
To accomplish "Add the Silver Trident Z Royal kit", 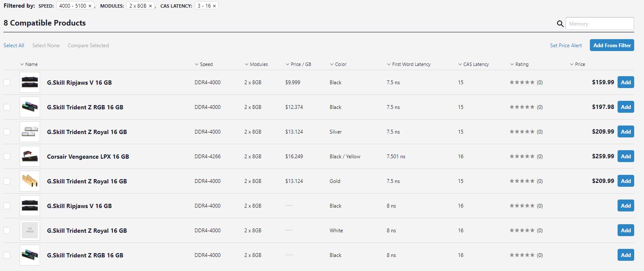I will [x=626, y=132].
